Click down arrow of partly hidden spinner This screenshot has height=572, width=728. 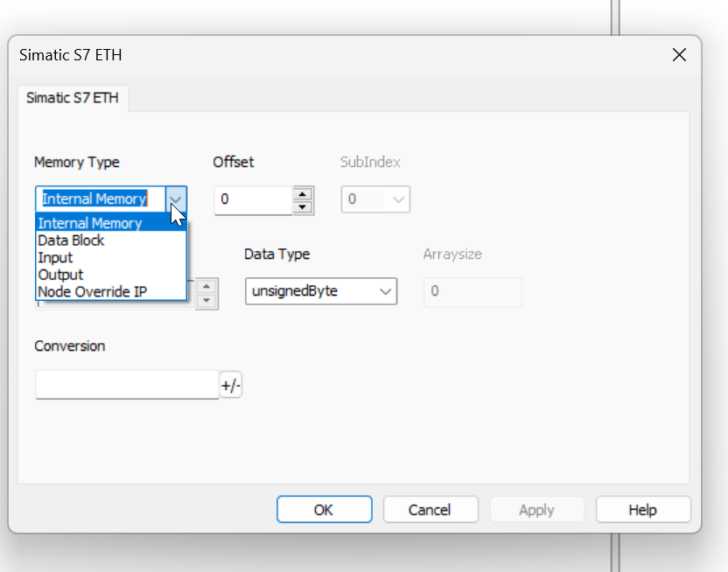click(x=206, y=301)
